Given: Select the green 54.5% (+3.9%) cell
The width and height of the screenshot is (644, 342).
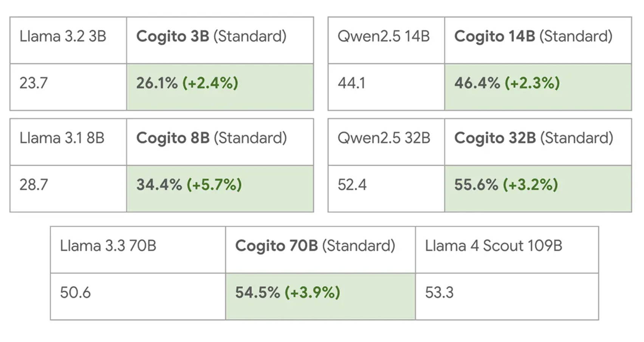Looking at the screenshot, I should 320,296.
